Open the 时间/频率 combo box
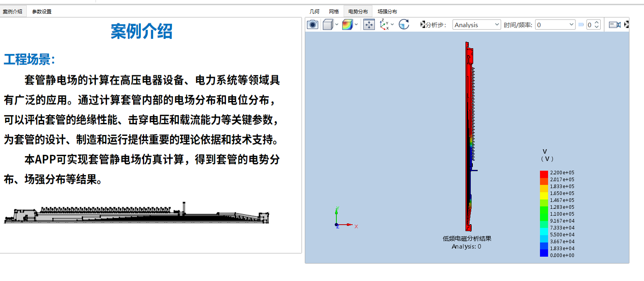The height and width of the screenshot is (281, 644). click(x=555, y=25)
